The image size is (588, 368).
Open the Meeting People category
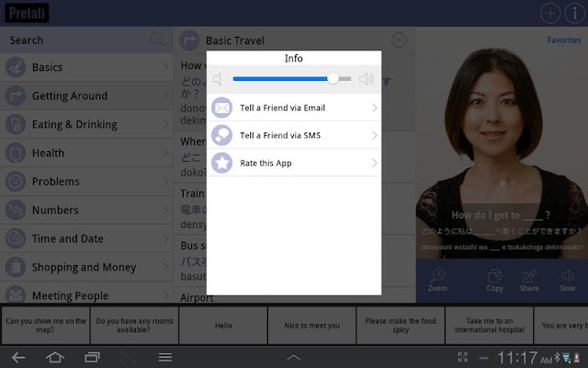(x=86, y=293)
